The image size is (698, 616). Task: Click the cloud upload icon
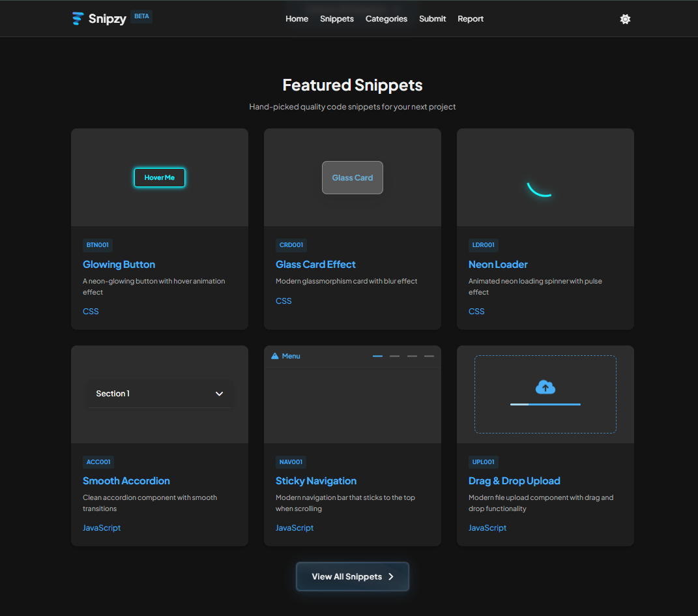[x=545, y=387]
